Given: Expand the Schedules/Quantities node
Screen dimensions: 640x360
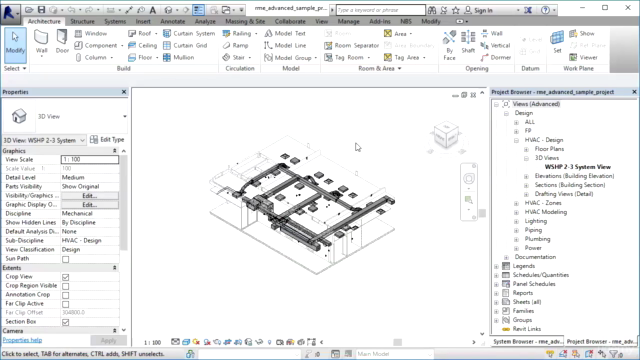Looking at the screenshot, I should click(496, 275).
